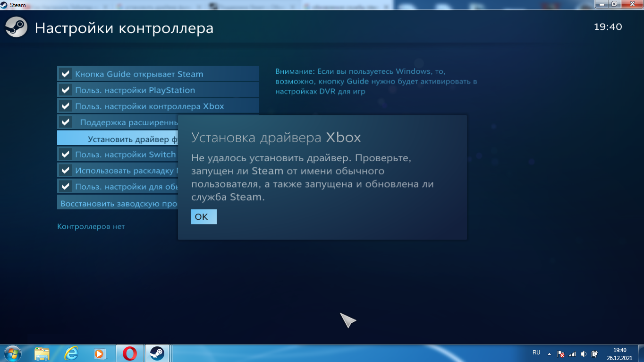Launch Internet Explorer from taskbar
Screen dimensions: 644x362
[71, 353]
